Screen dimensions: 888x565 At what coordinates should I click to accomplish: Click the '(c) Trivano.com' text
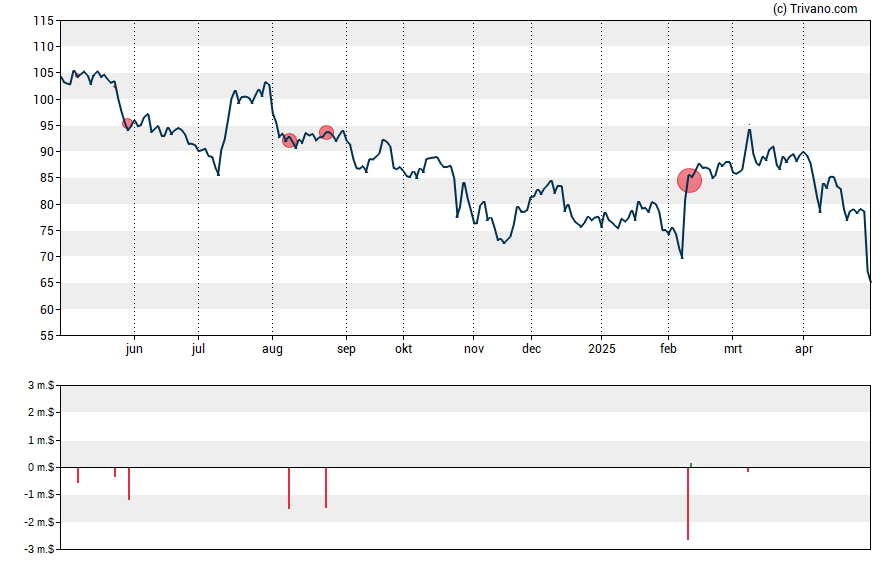tap(815, 8)
